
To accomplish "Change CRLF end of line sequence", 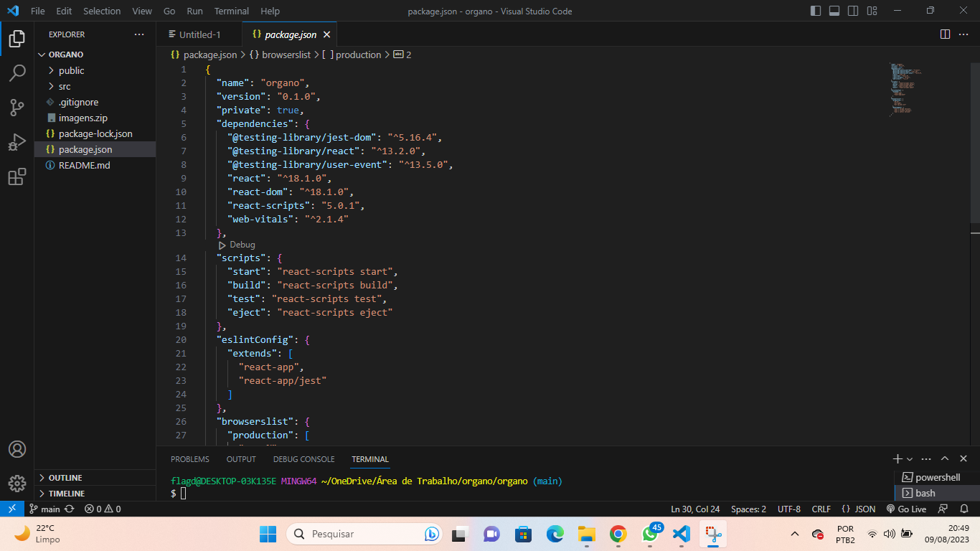I will click(x=821, y=509).
